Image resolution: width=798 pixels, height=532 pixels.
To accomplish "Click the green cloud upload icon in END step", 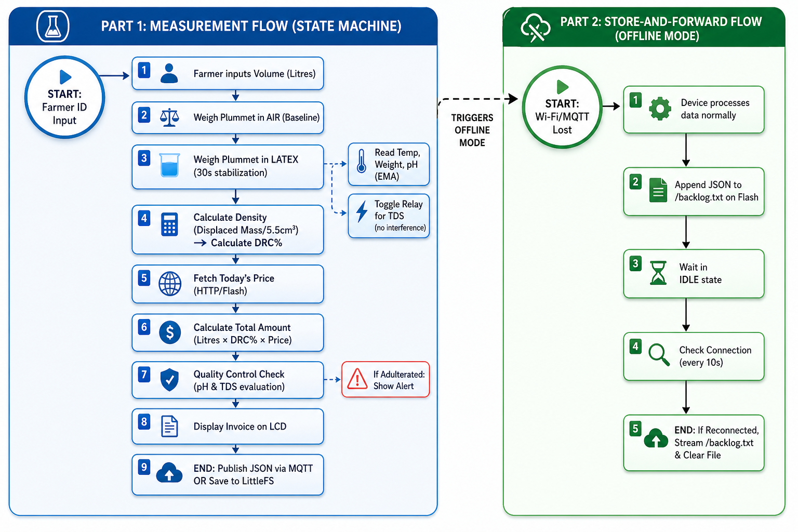I will tap(656, 438).
